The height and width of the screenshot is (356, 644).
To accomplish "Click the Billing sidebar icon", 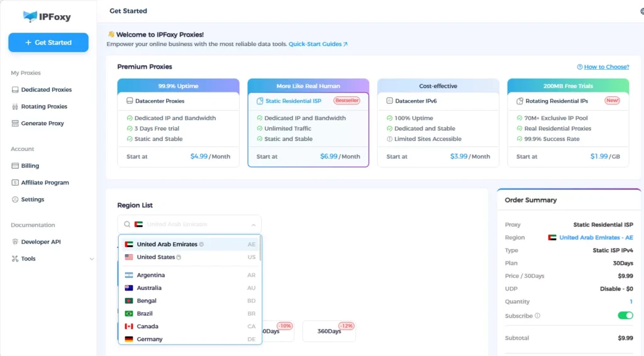I will pyautogui.click(x=15, y=166).
